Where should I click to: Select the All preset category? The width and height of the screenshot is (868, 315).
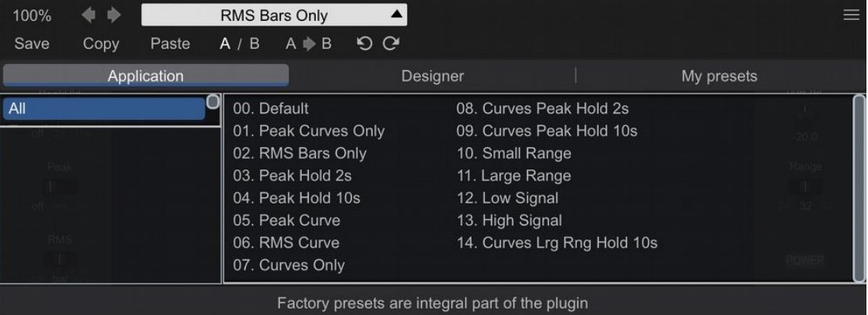click(104, 108)
